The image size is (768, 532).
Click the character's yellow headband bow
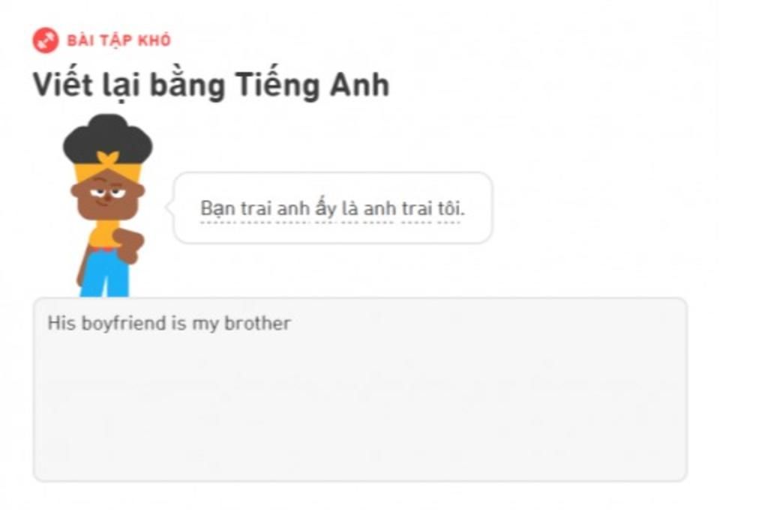tap(109, 159)
